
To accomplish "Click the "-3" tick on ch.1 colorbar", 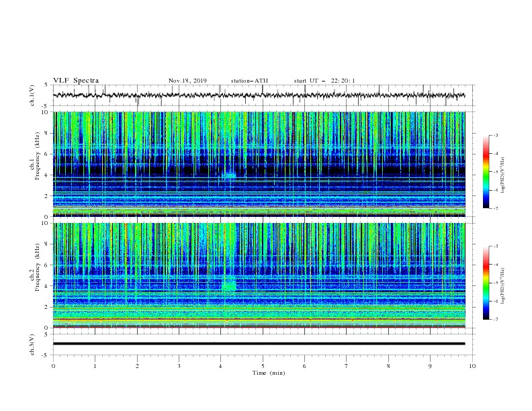I will click(495, 135).
